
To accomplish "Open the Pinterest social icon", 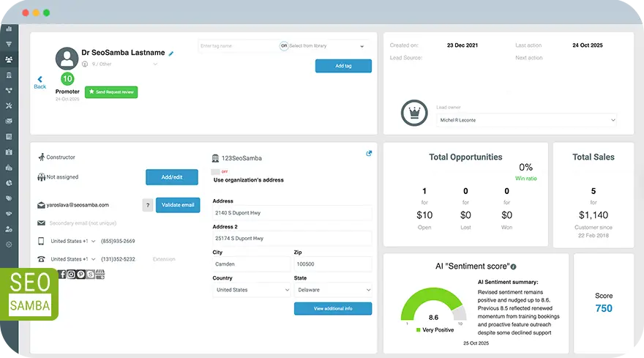I will click(x=80, y=274).
